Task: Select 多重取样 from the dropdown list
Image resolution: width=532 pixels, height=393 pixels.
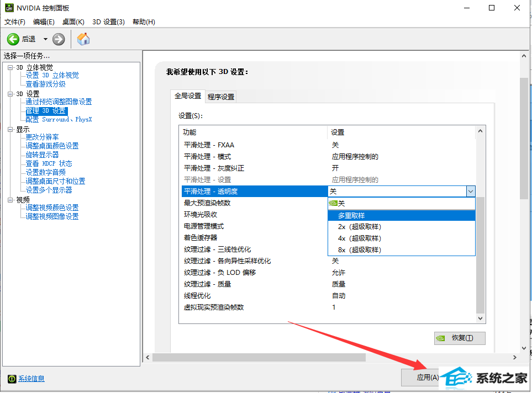Action: tap(351, 215)
